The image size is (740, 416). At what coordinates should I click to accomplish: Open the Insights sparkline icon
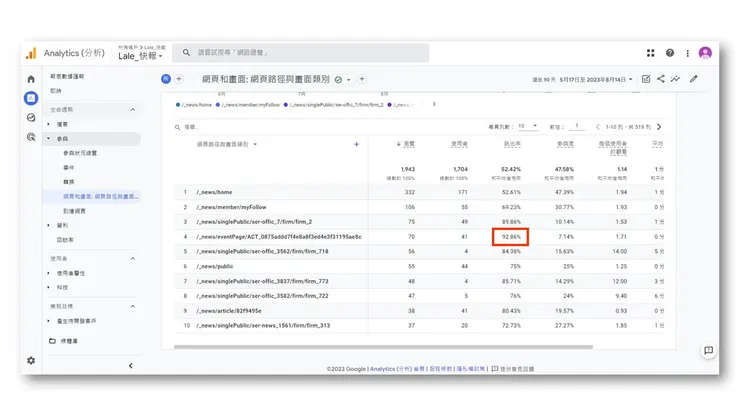point(675,79)
